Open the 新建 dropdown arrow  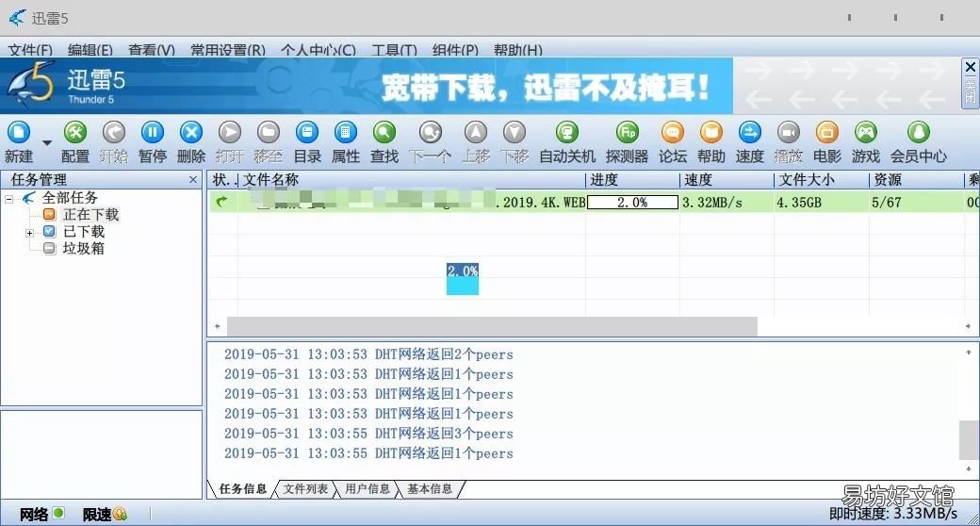(x=47, y=142)
